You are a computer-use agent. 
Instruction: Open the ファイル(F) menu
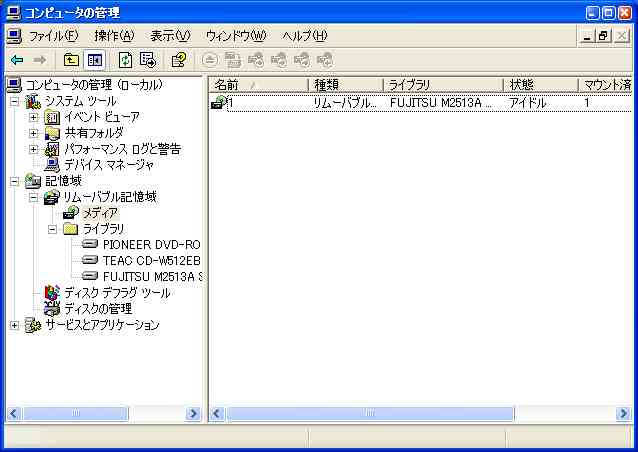[x=53, y=36]
